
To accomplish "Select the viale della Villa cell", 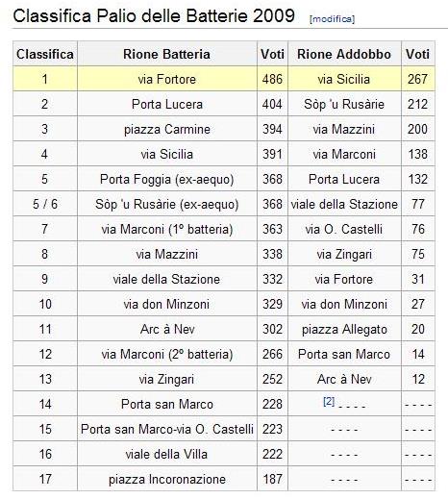I will pos(167,454).
